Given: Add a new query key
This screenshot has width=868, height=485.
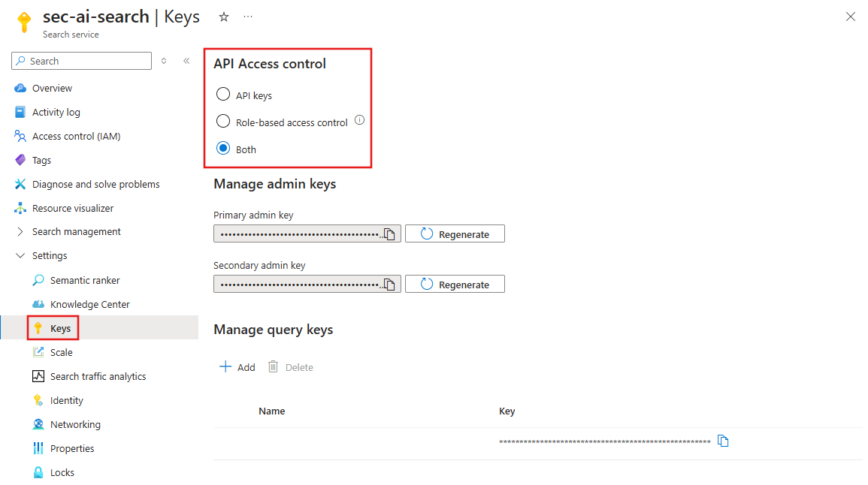Looking at the screenshot, I should point(237,367).
